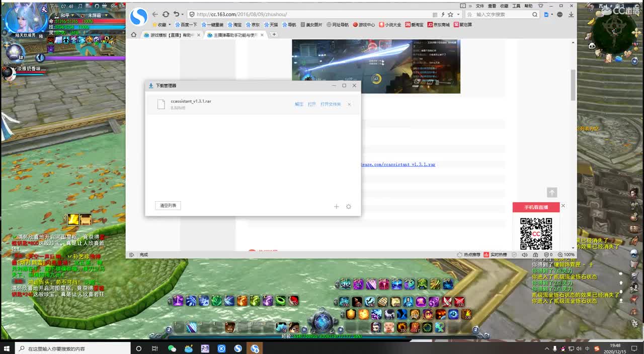Click the 清空列表 button

pyautogui.click(x=168, y=206)
